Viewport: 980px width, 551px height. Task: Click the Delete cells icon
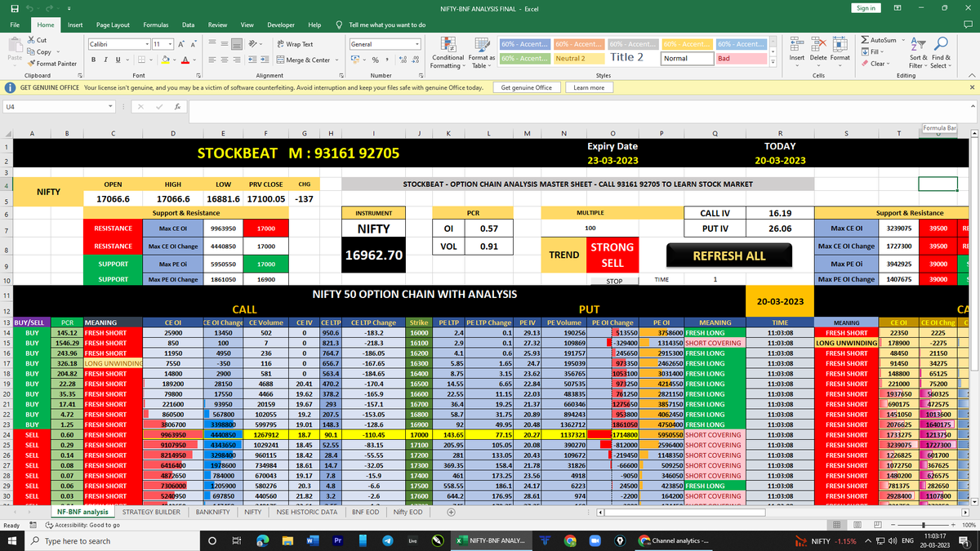(x=820, y=43)
